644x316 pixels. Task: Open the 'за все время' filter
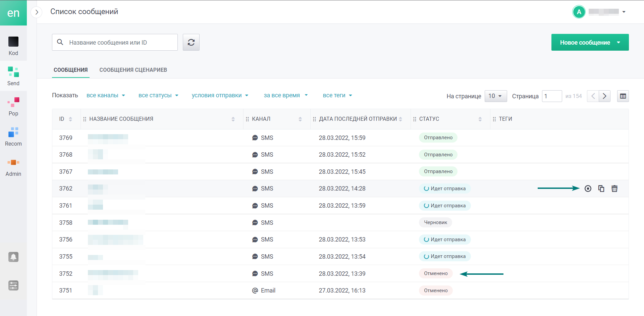point(286,95)
